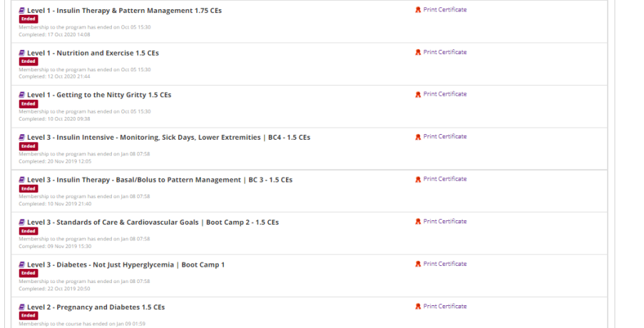Click the book icon beside Diabetes - Not Just Hyperglycemia
Screen dimensions: 644x328
click(22, 265)
